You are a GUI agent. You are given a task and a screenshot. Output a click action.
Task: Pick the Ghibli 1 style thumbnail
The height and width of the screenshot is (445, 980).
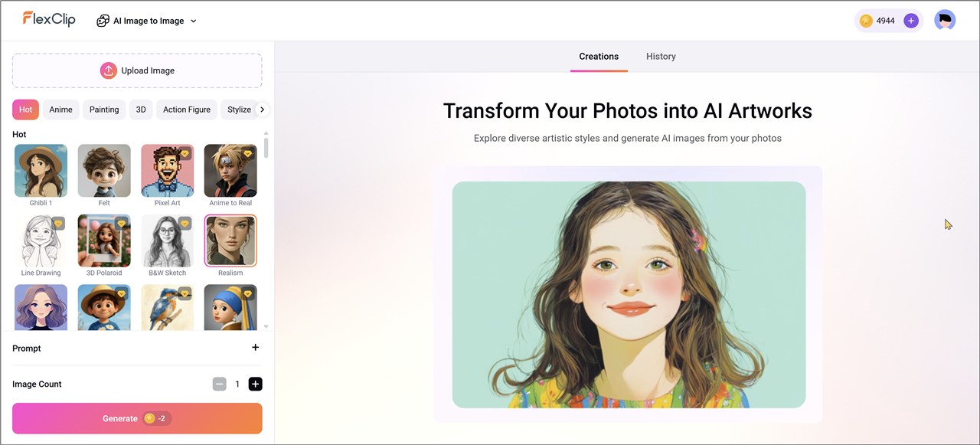click(41, 171)
